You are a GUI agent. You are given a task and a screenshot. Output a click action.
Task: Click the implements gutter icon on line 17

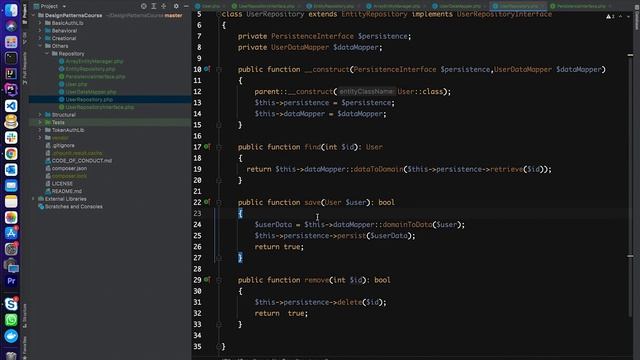point(207,147)
